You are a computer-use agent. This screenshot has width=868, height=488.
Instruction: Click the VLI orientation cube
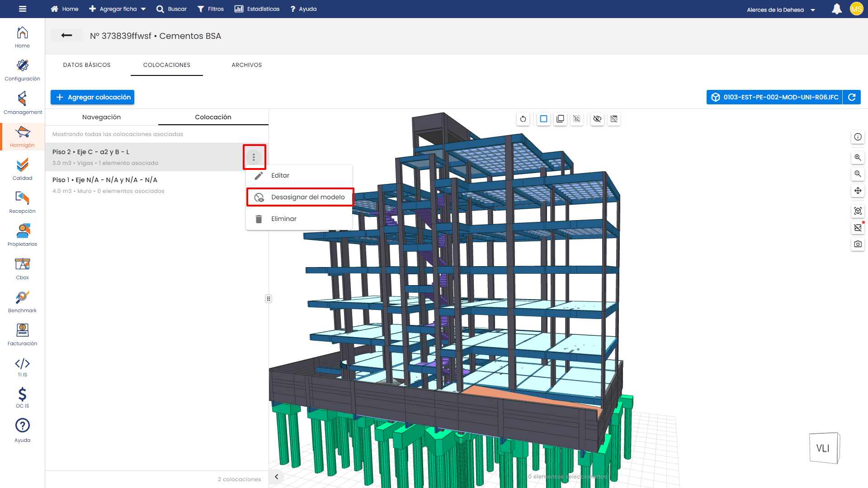click(x=824, y=448)
